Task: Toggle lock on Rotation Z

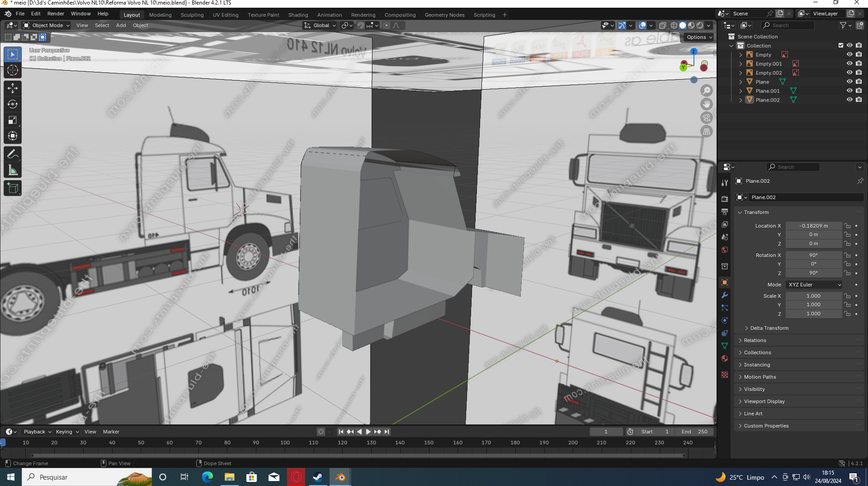Action: (x=848, y=273)
